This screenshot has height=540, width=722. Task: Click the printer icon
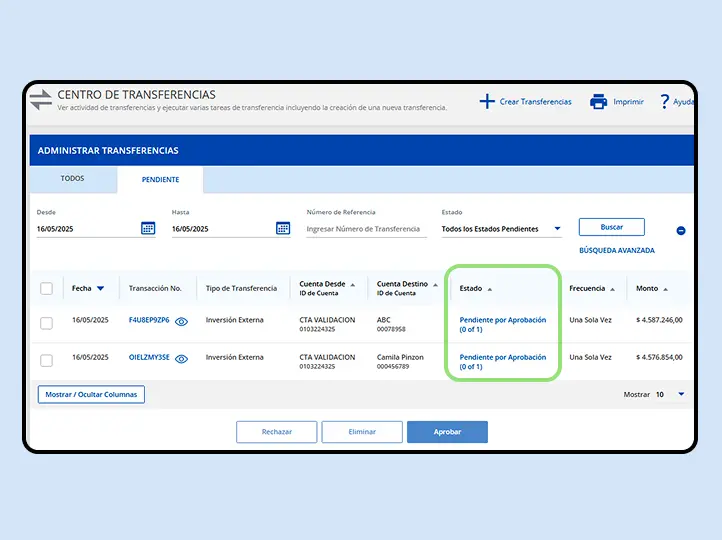pos(598,101)
